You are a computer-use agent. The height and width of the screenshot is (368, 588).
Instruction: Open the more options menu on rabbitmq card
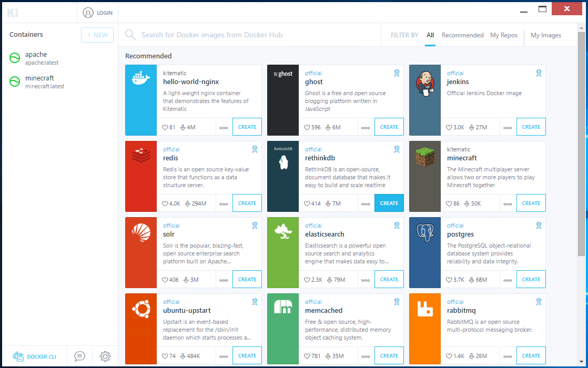pyautogui.click(x=508, y=355)
